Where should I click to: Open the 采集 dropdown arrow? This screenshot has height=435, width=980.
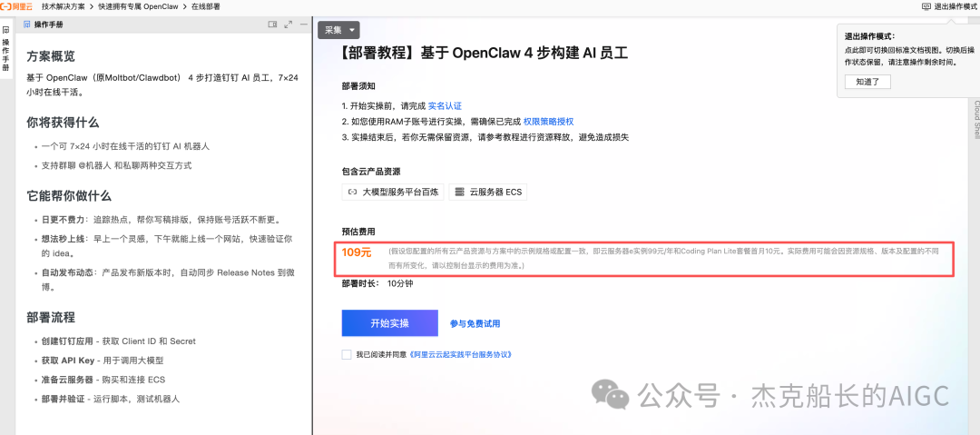(x=352, y=30)
